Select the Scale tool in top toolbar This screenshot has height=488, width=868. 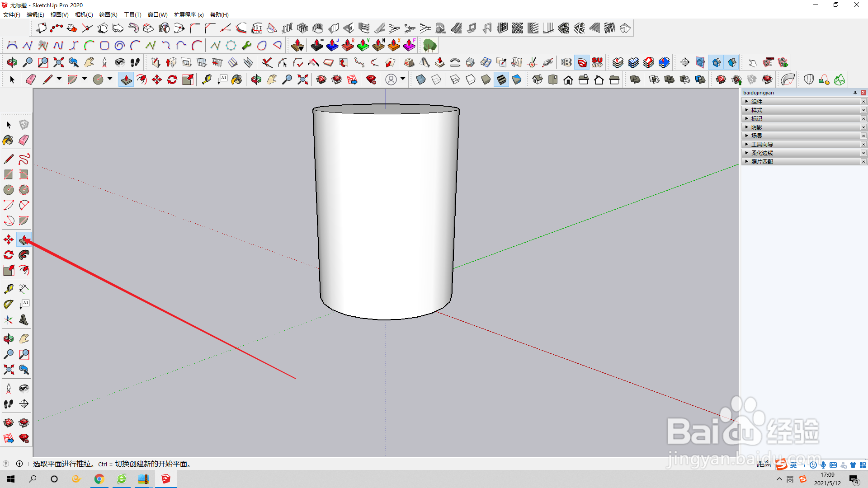(188, 80)
